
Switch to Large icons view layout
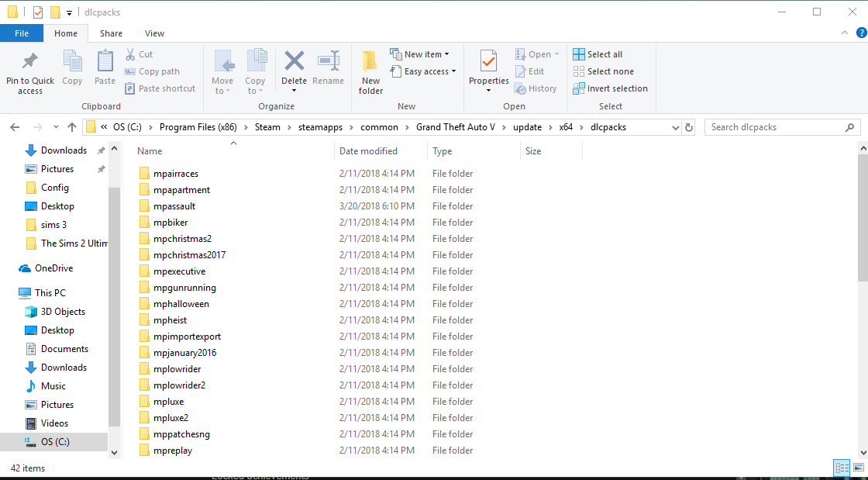click(x=858, y=468)
